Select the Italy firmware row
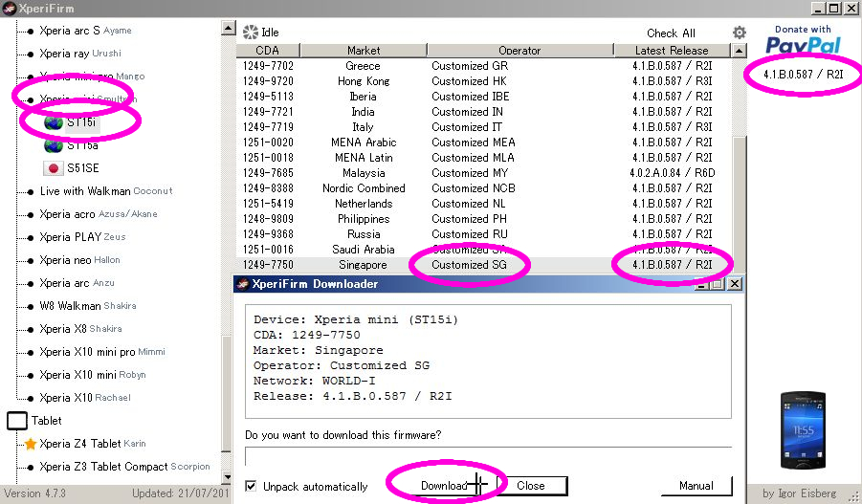Viewport: 862px width, 504px height. (484, 127)
